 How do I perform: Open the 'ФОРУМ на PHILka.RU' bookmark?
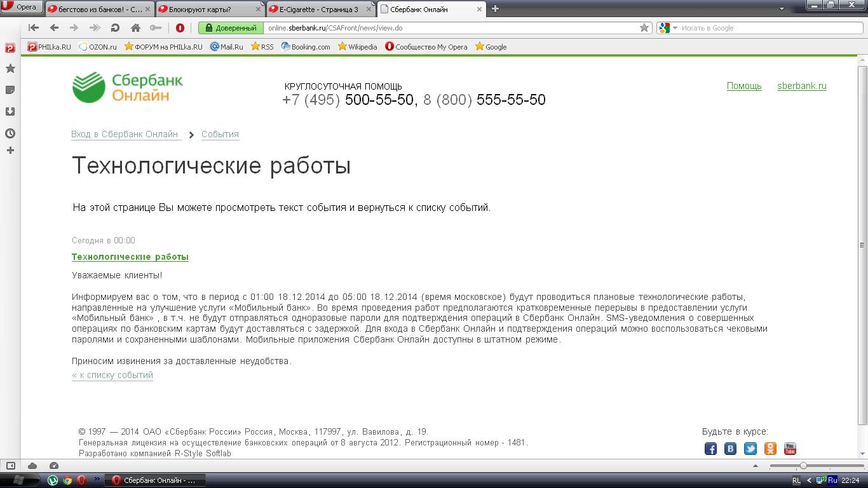(x=164, y=47)
